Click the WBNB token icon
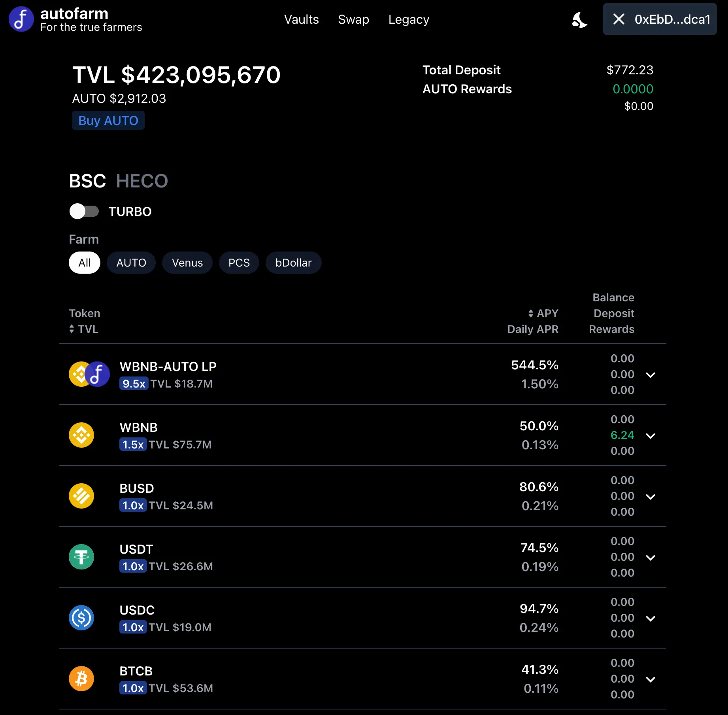This screenshot has width=728, height=715. 81,435
